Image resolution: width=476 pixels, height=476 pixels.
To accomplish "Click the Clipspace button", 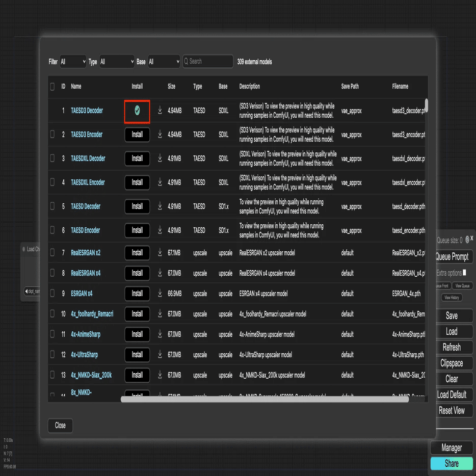I will click(x=452, y=363).
